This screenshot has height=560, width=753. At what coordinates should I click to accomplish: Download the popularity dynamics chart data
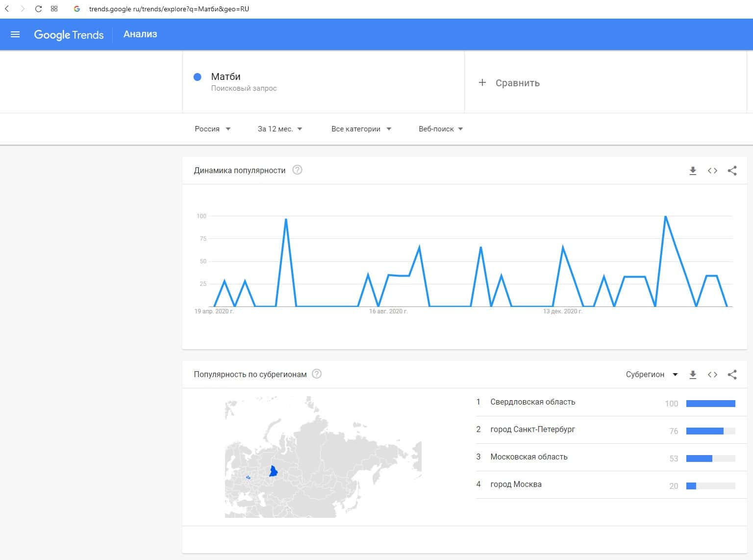(x=693, y=171)
